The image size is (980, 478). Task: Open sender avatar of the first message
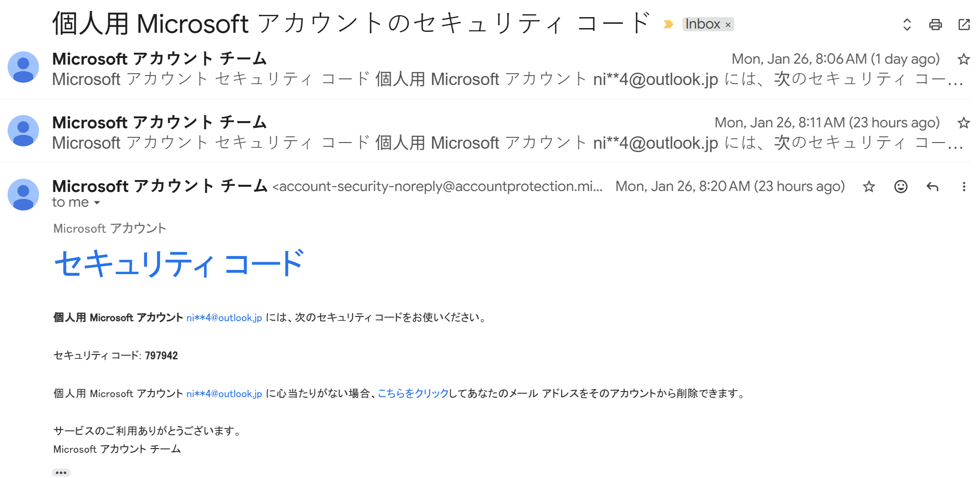click(x=24, y=67)
